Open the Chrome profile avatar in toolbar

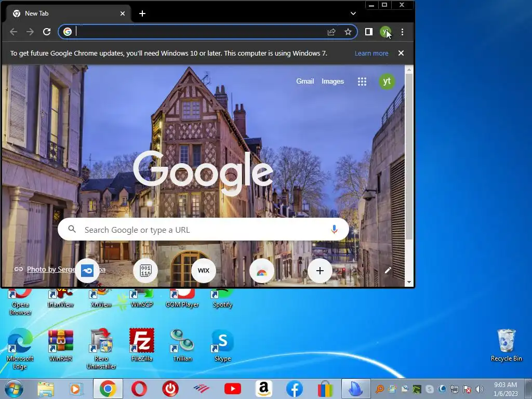[x=385, y=32]
